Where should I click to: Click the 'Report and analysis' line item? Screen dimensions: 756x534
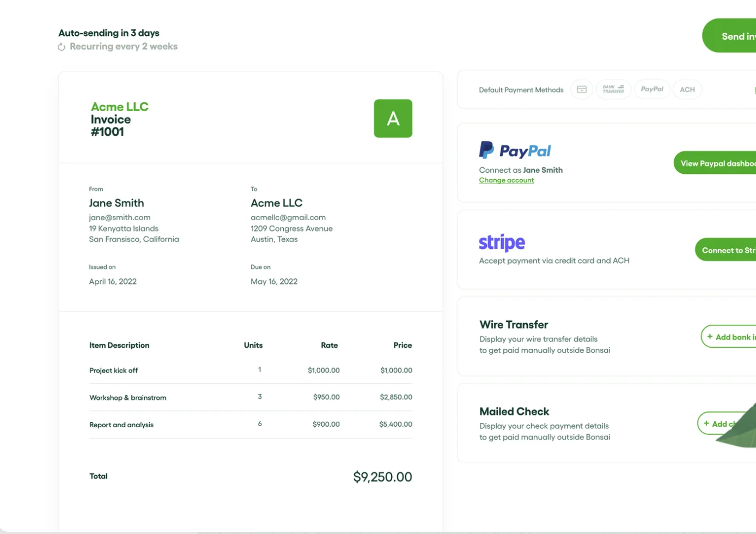(121, 424)
